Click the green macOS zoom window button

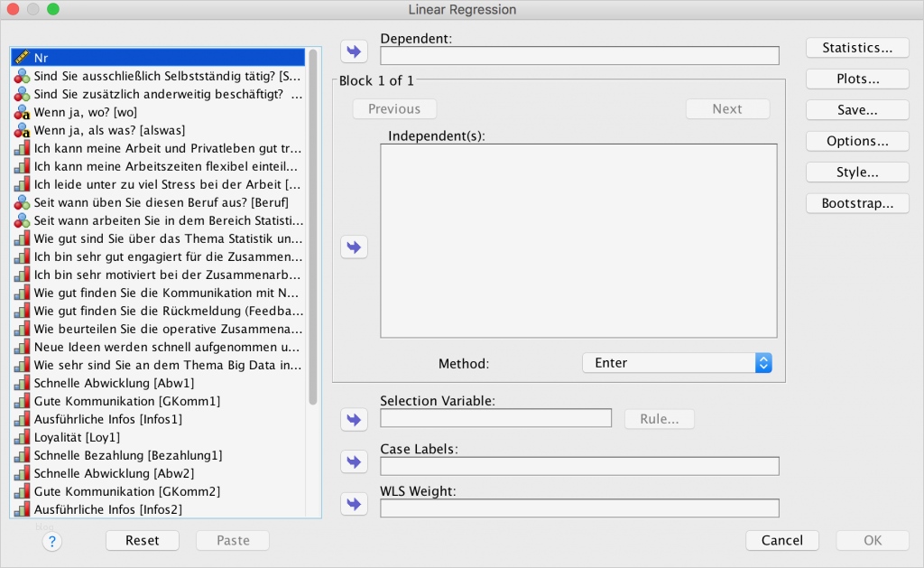click(53, 9)
